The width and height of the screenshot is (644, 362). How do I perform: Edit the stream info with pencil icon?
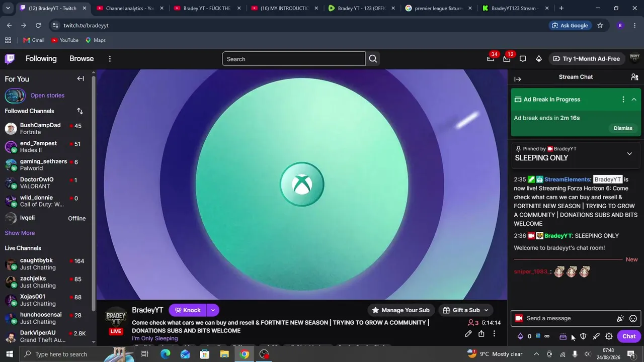[x=468, y=333]
